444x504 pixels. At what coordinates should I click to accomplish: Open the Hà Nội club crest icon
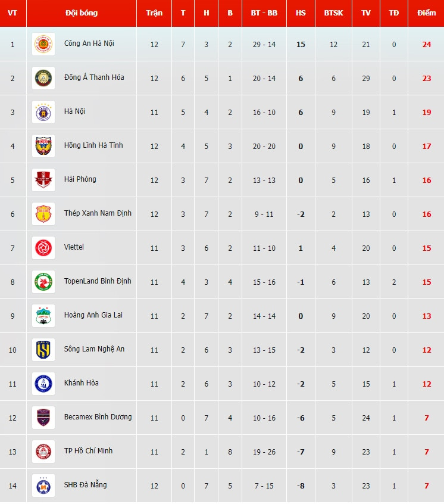point(43,112)
